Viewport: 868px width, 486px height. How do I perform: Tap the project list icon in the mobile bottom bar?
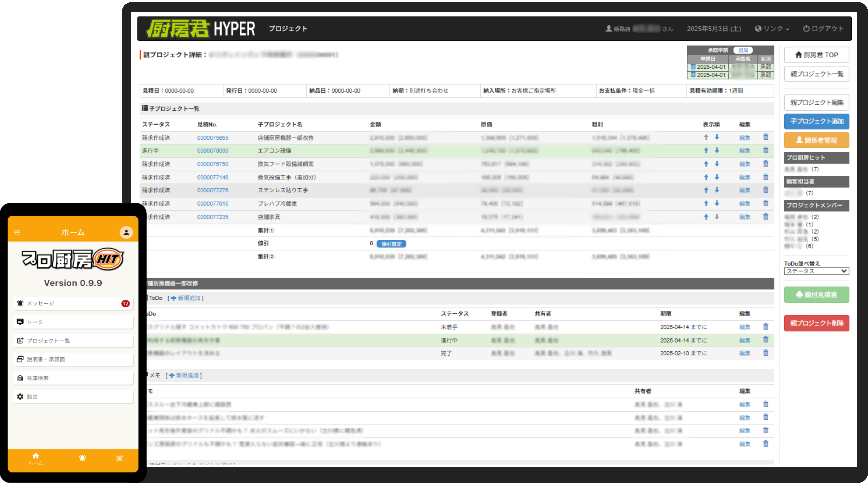click(120, 458)
